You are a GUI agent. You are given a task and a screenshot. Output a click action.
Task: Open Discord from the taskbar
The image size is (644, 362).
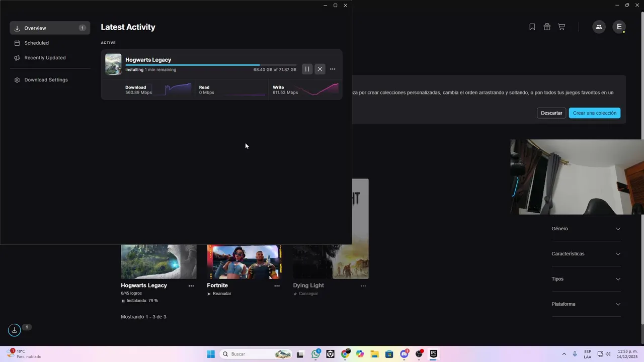click(x=404, y=354)
